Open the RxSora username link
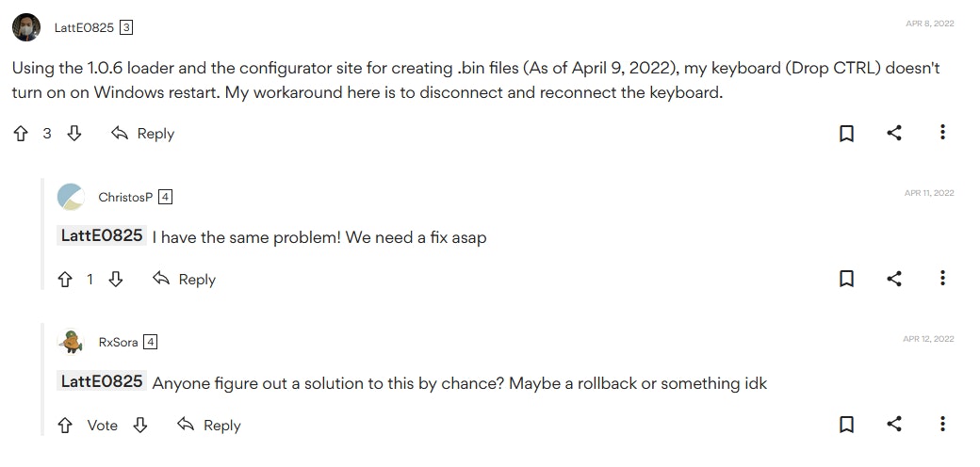 tap(118, 343)
